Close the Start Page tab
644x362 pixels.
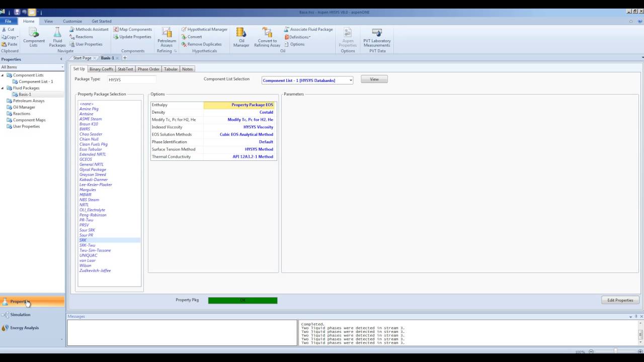pos(95,58)
